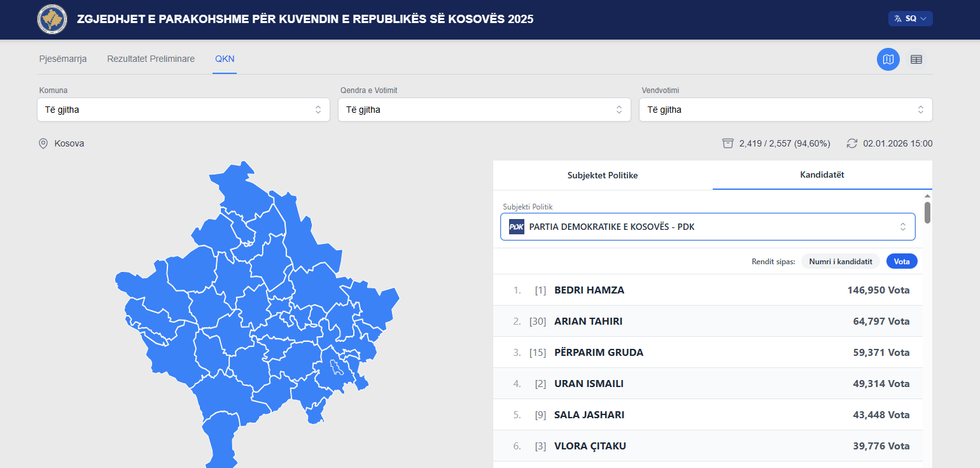Screen dimensions: 980x468
Task: Open the Komuna dropdown
Action: (x=181, y=109)
